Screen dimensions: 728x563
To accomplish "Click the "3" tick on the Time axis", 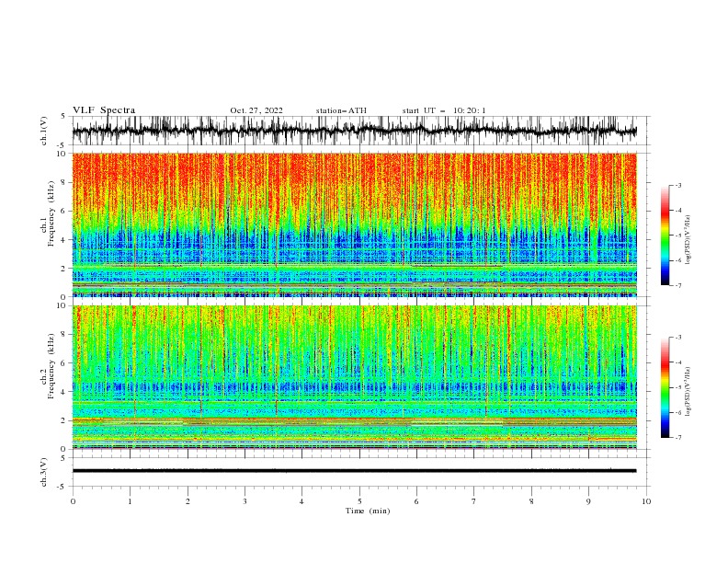I will coord(245,501).
